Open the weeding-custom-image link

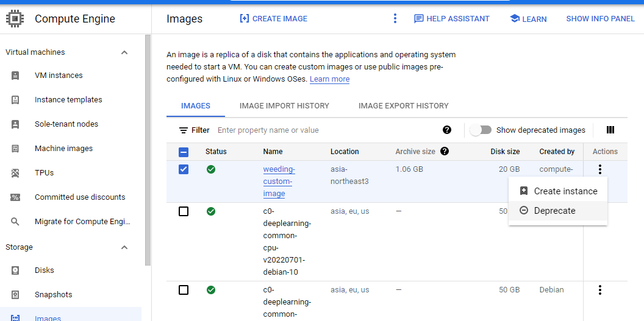279,181
